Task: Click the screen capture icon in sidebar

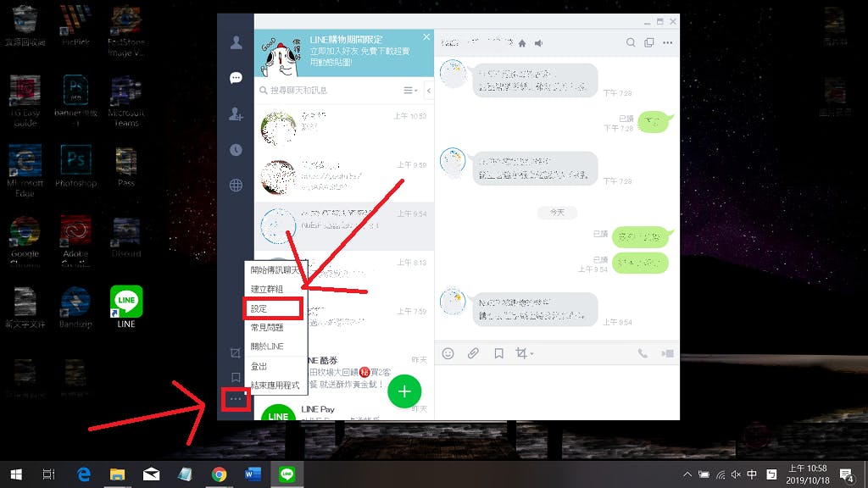Action: [x=236, y=353]
